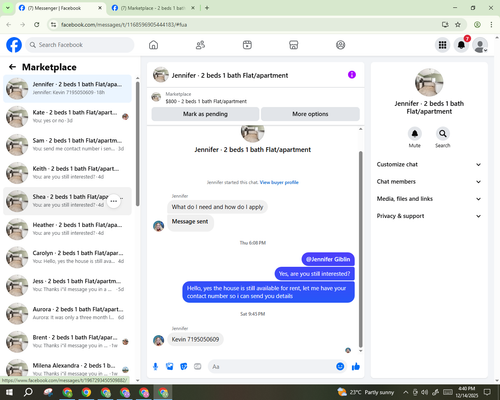Screen dimensions: 500x400
Task: Search in conversation with magnifier icon
Action: 443,134
